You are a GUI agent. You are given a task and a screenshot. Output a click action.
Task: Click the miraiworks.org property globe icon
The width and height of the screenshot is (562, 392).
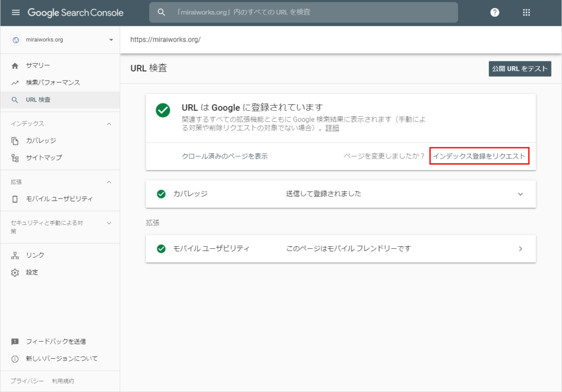[16, 40]
